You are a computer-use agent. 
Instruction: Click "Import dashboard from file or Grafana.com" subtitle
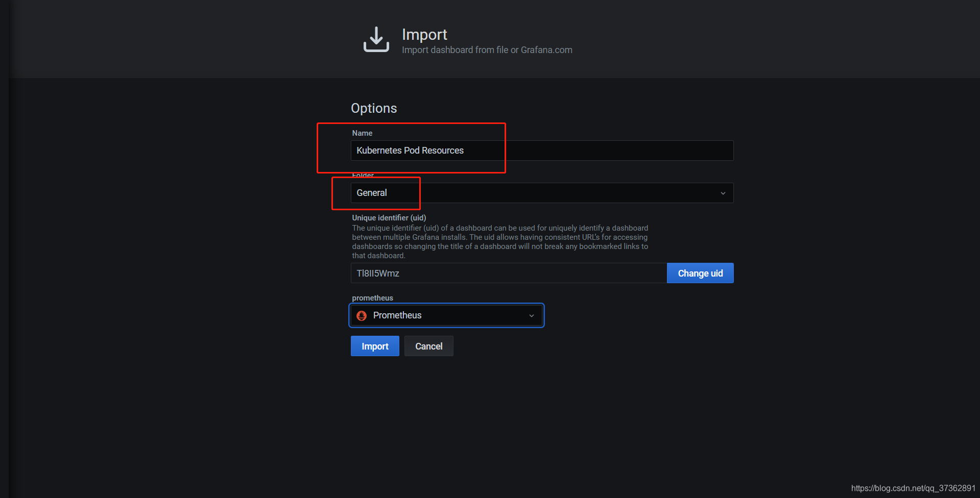pyautogui.click(x=487, y=50)
